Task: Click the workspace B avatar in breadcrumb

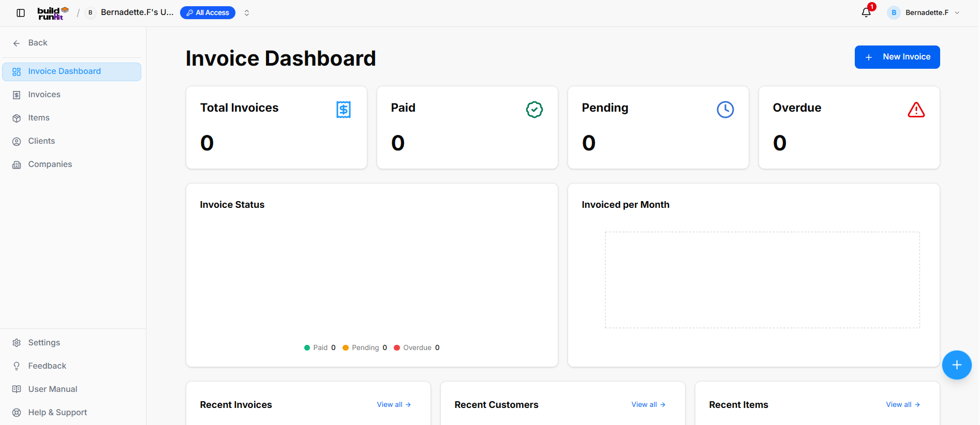Action: click(91, 13)
